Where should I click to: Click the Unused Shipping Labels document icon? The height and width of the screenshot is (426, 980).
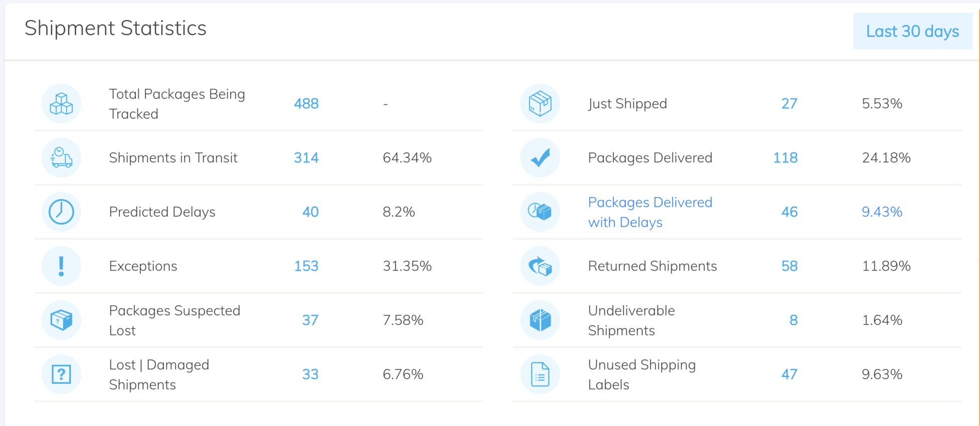click(540, 374)
